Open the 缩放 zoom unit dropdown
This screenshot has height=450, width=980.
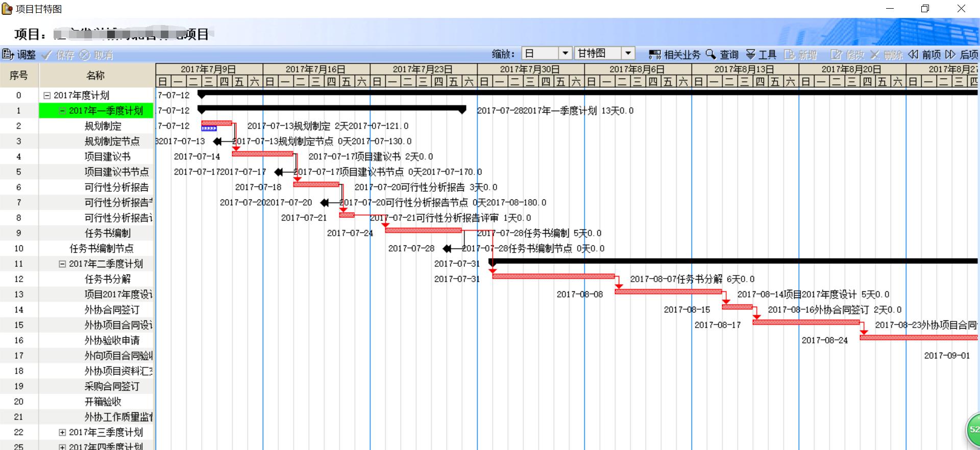(565, 54)
